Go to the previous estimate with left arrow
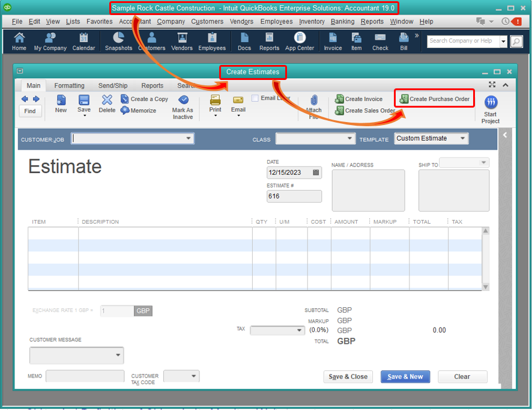This screenshot has width=532, height=410. coord(25,99)
